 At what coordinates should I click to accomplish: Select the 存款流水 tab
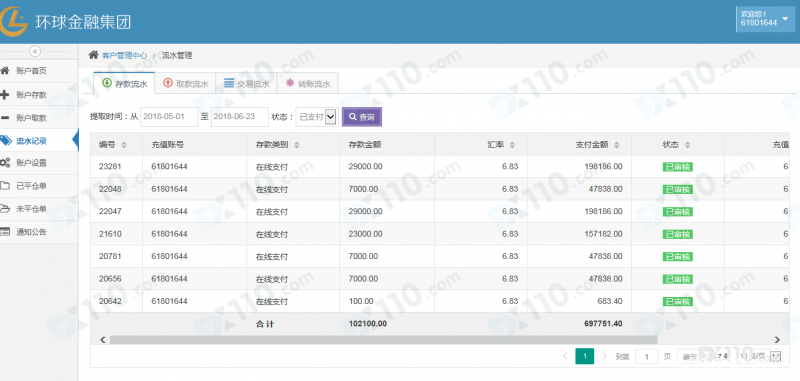[x=124, y=83]
